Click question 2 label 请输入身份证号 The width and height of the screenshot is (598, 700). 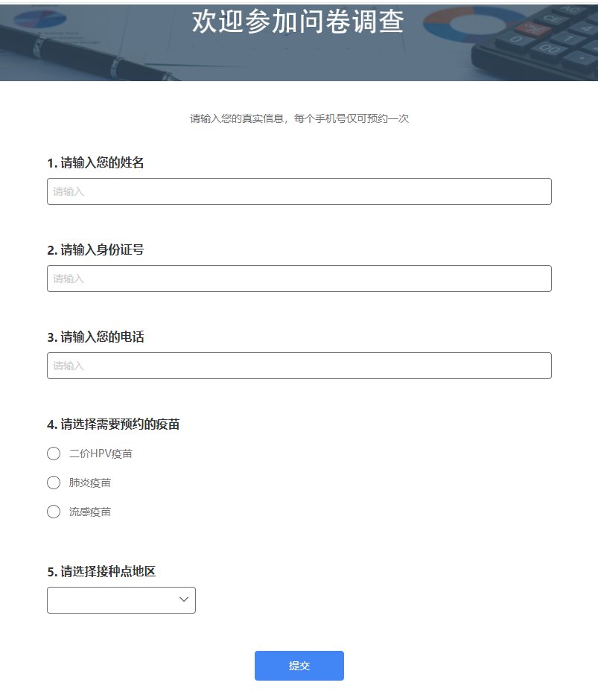(95, 250)
